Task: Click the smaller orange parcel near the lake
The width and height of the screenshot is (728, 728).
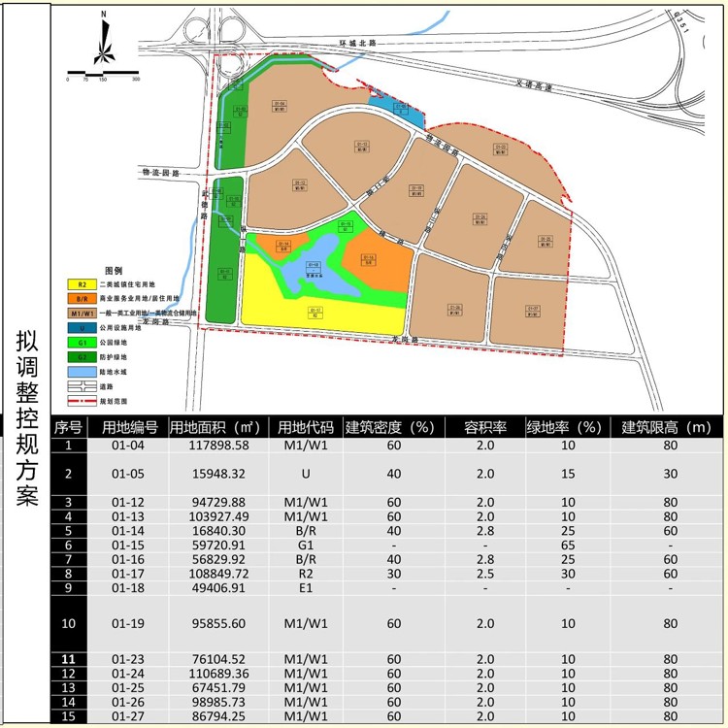Action: (282, 245)
